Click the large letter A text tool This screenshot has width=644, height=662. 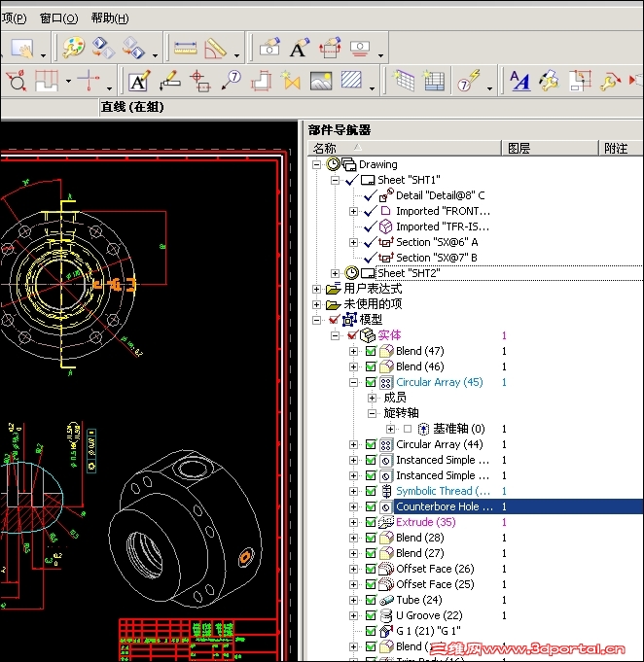[300, 48]
